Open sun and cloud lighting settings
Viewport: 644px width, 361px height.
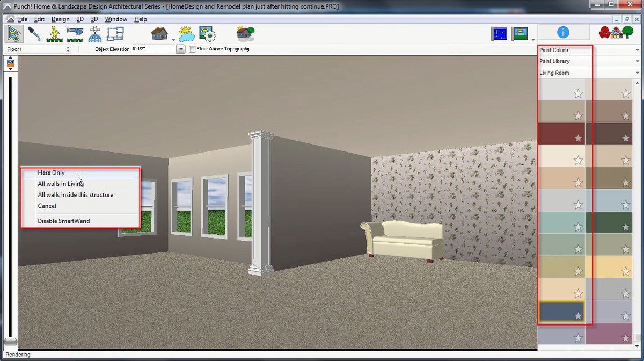coord(186,34)
